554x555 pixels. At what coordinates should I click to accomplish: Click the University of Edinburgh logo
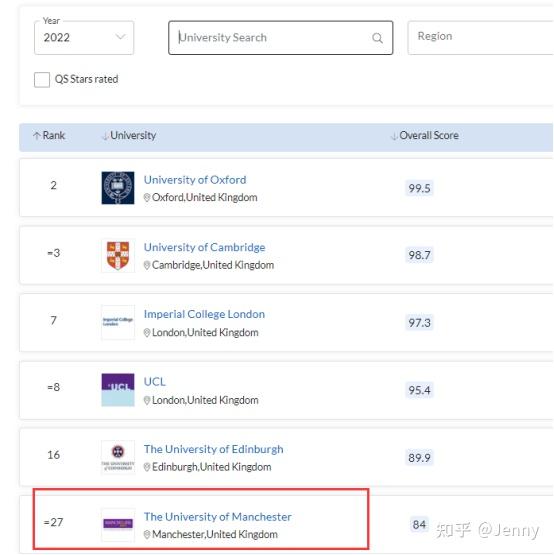coord(118,457)
